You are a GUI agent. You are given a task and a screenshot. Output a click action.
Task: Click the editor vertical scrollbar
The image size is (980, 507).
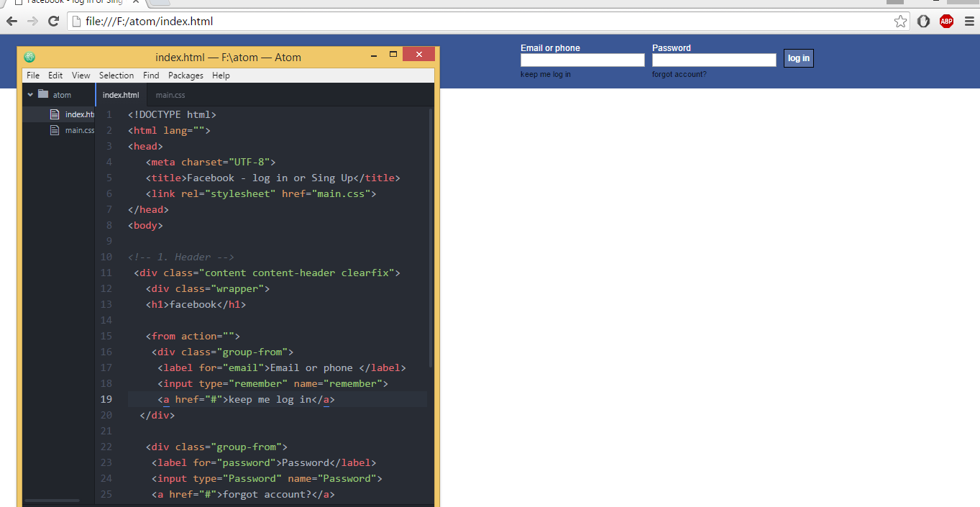pos(431,237)
